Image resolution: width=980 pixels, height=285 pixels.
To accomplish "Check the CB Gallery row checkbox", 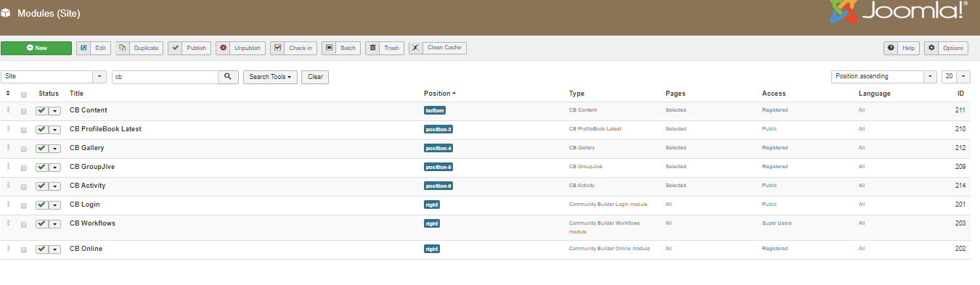I will pos(24,149).
